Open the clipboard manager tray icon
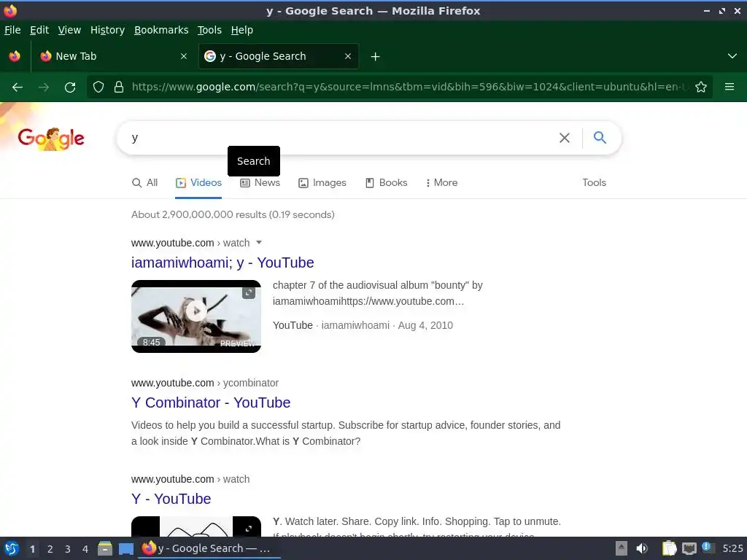Screen dimensions: 747x560 (669, 548)
